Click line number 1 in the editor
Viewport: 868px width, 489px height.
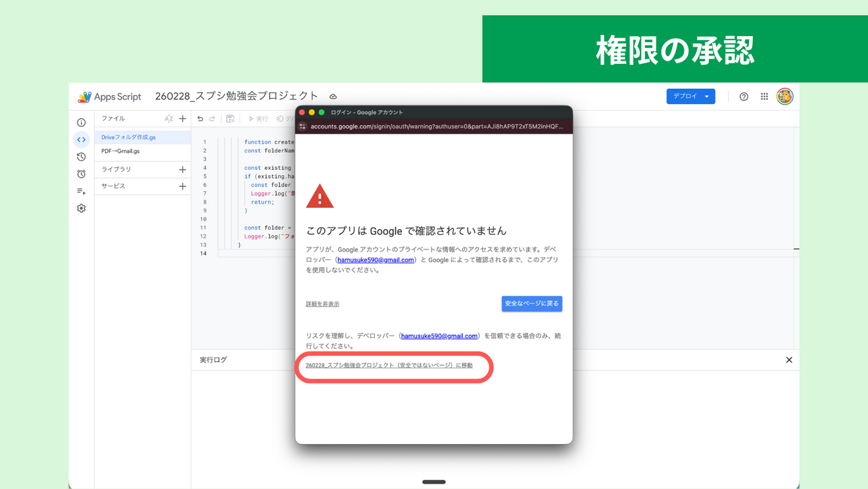click(x=205, y=142)
